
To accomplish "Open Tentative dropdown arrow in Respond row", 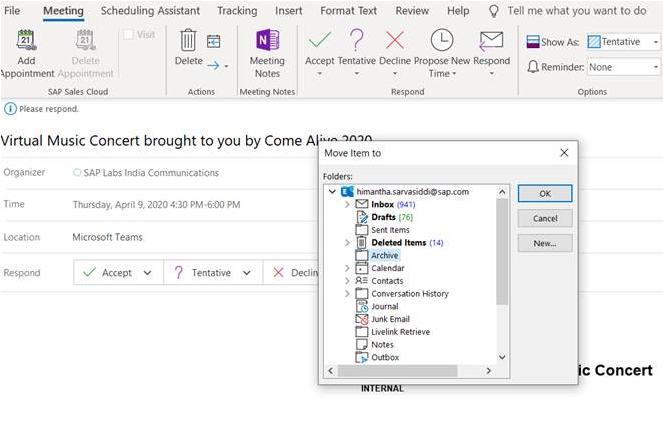I will pos(247,273).
